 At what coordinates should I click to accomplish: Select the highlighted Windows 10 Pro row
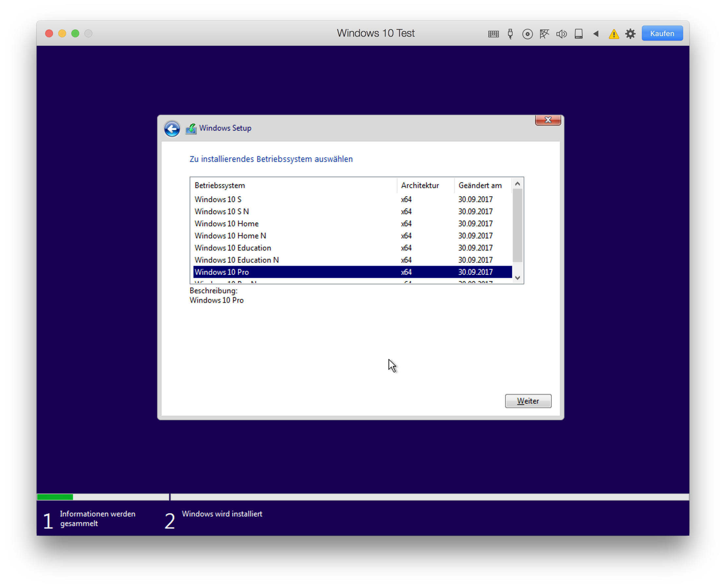pos(353,272)
